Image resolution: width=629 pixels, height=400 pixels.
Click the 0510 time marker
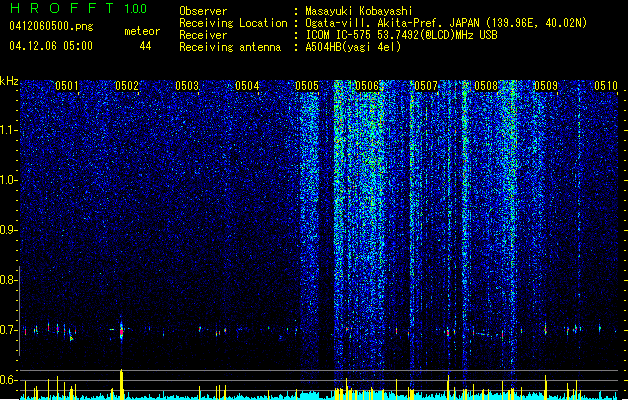point(606,86)
